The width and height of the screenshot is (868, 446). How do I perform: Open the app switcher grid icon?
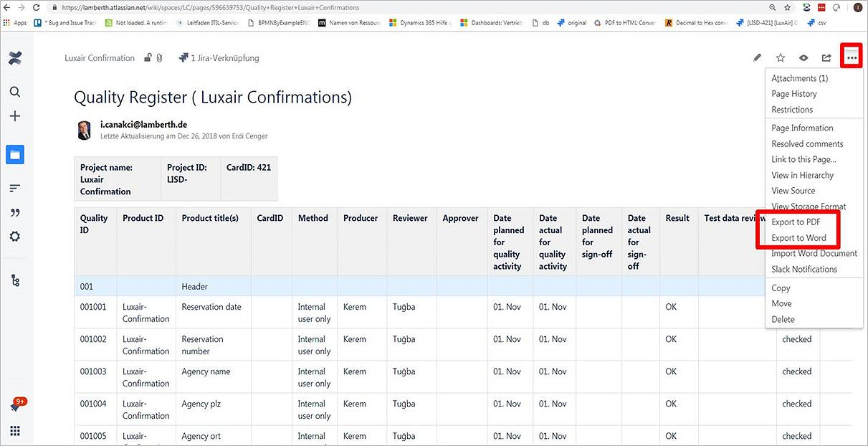[x=15, y=431]
